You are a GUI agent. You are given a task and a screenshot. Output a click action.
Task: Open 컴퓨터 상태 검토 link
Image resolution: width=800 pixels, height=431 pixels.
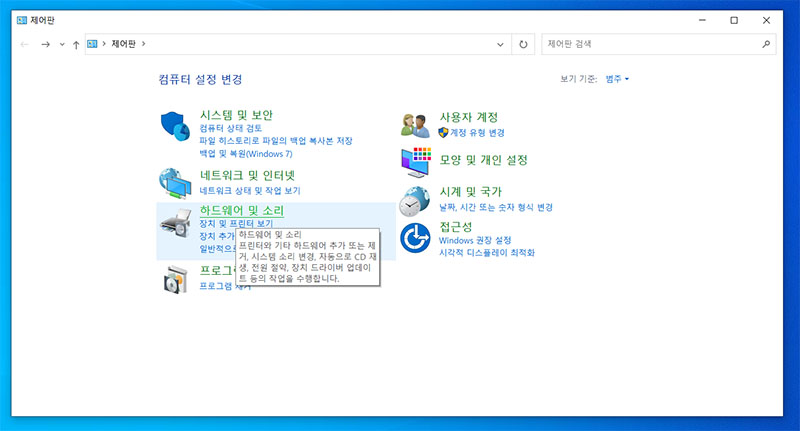click(231, 128)
